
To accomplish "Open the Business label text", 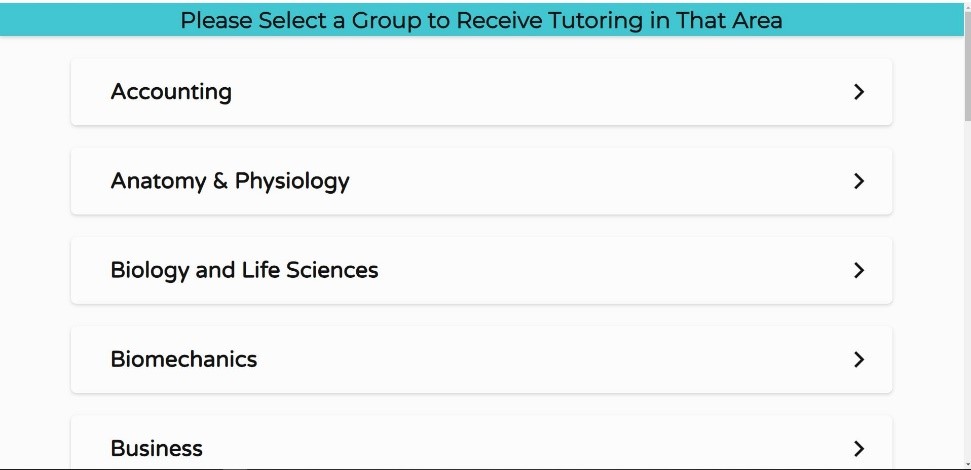I will (x=157, y=448).
